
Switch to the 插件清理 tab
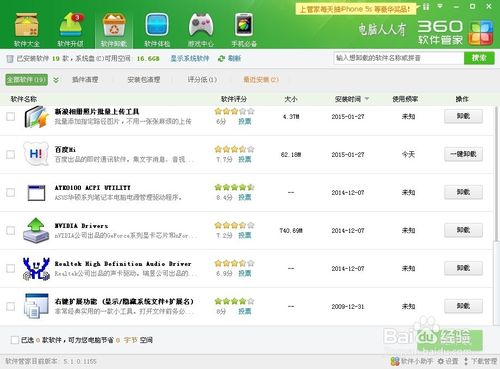pyautogui.click(x=85, y=80)
